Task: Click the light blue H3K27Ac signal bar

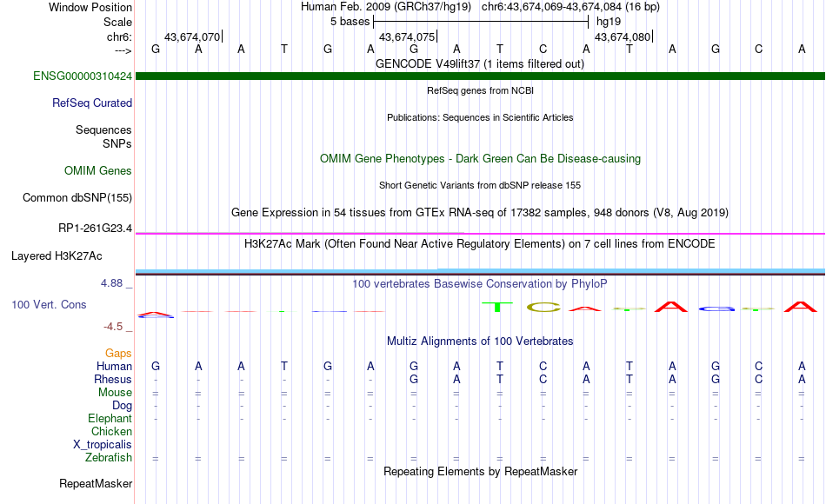Action: coord(481,271)
